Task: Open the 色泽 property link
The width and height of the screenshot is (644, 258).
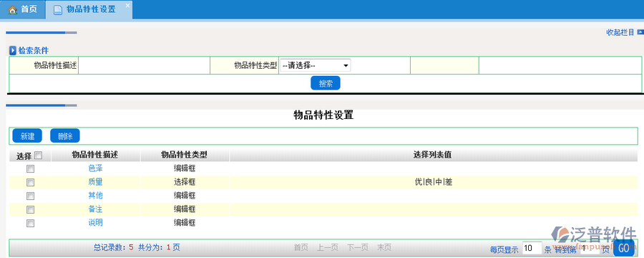Action: [x=95, y=168]
